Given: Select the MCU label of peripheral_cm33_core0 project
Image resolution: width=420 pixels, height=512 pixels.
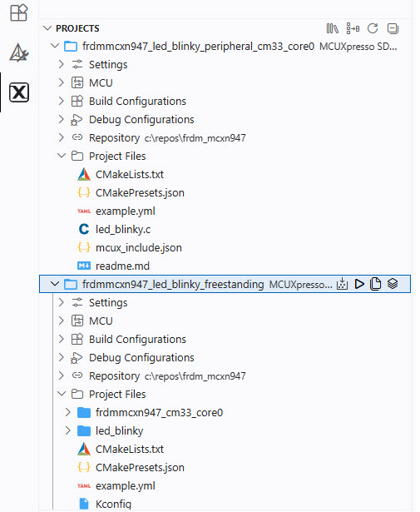Looking at the screenshot, I should tap(101, 82).
